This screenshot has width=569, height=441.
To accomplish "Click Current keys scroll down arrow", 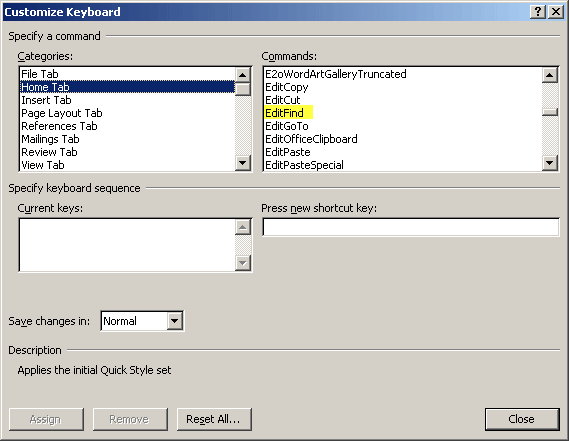I will click(242, 263).
